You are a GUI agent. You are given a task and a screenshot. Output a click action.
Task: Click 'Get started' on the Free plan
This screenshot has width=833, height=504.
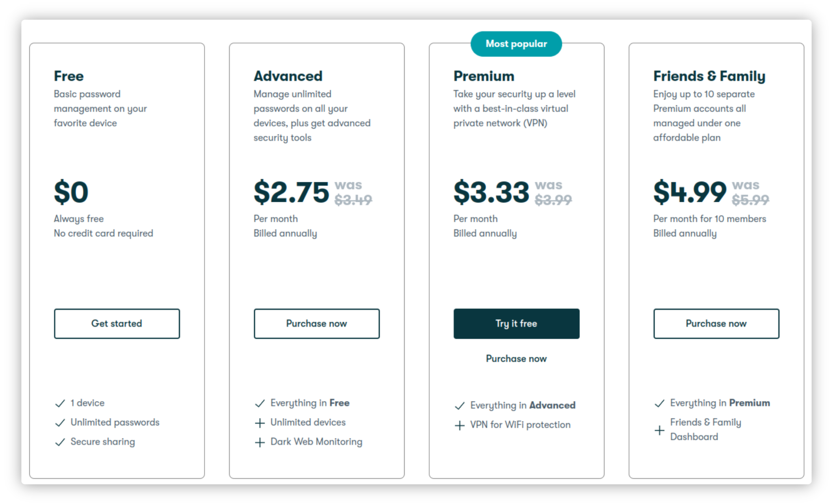click(x=116, y=324)
